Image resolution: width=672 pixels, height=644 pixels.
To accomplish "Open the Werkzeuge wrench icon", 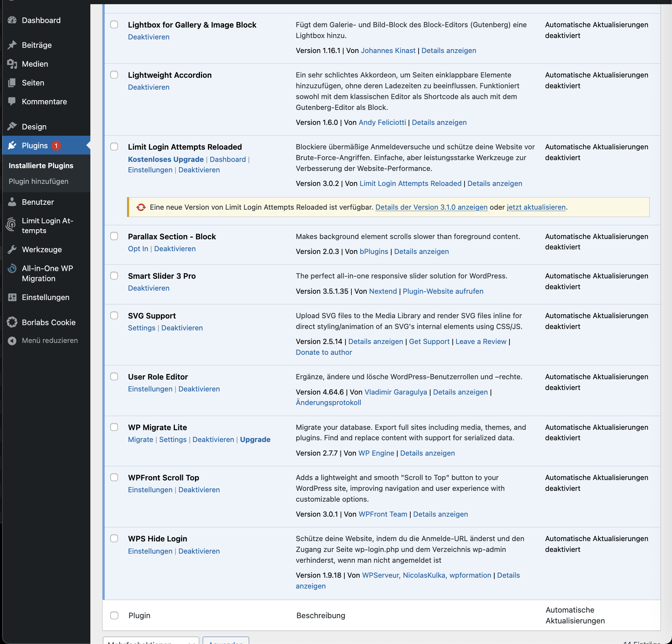I will [12, 249].
